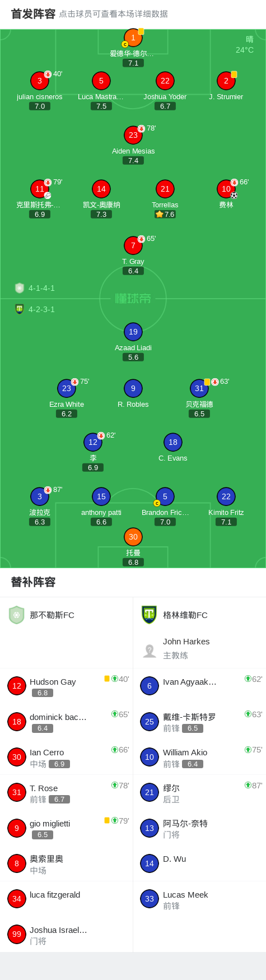Open substitute Hudson Gay details
The width and height of the screenshot is (266, 980).
tap(67, 686)
